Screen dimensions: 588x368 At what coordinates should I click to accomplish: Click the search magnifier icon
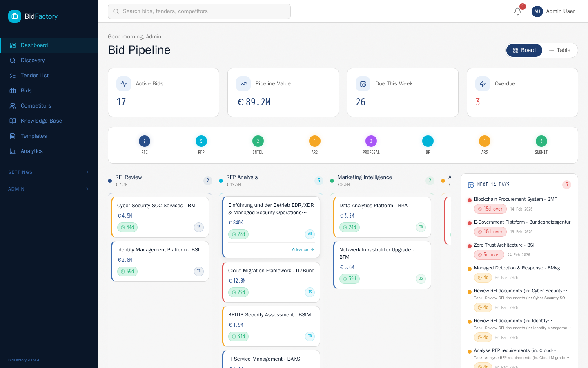pyautogui.click(x=116, y=11)
